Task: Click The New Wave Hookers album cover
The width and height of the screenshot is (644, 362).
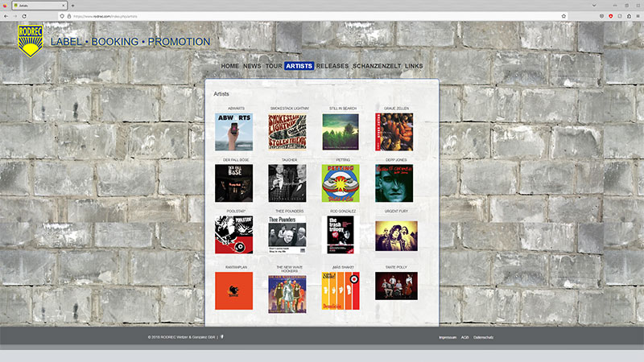Action: pyautogui.click(x=287, y=294)
